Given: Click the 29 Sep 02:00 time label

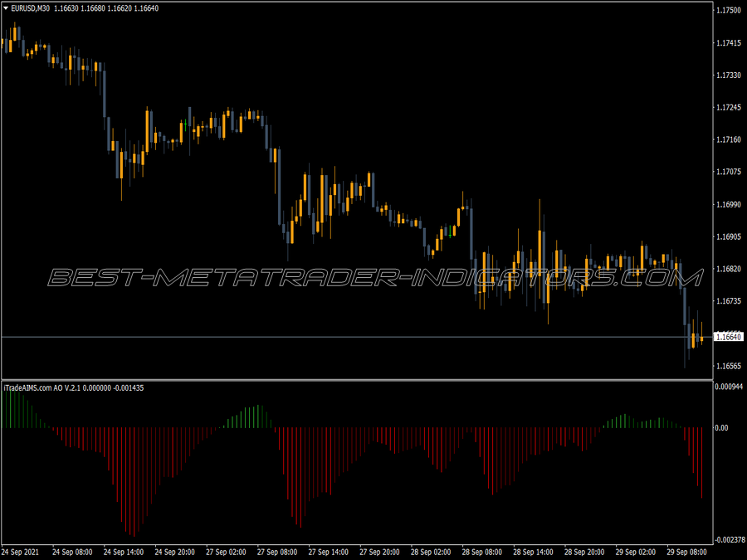Looking at the screenshot, I should click(636, 552).
